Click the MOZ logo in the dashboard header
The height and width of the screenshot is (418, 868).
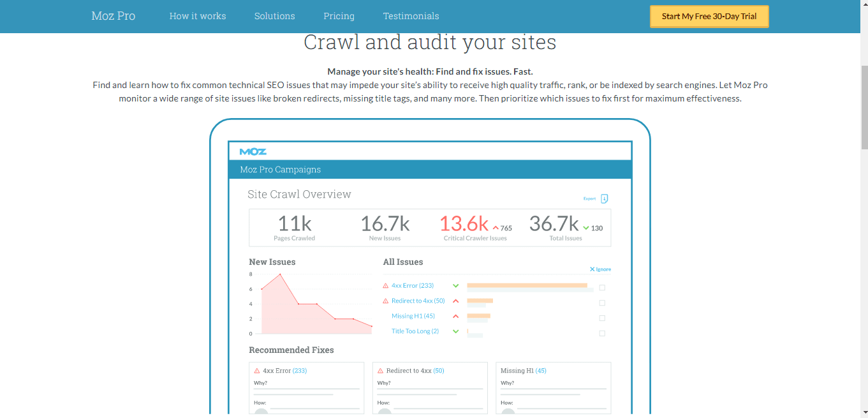click(253, 151)
